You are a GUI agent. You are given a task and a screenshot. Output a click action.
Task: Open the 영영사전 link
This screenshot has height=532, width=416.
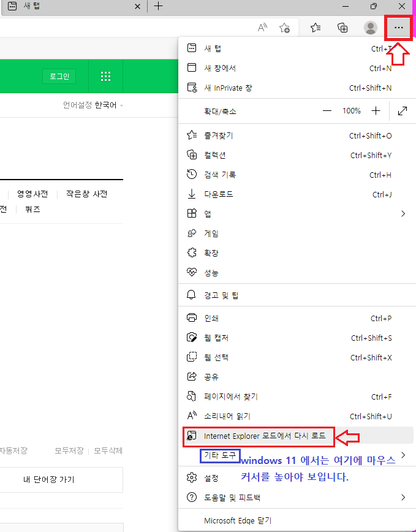tap(32, 194)
